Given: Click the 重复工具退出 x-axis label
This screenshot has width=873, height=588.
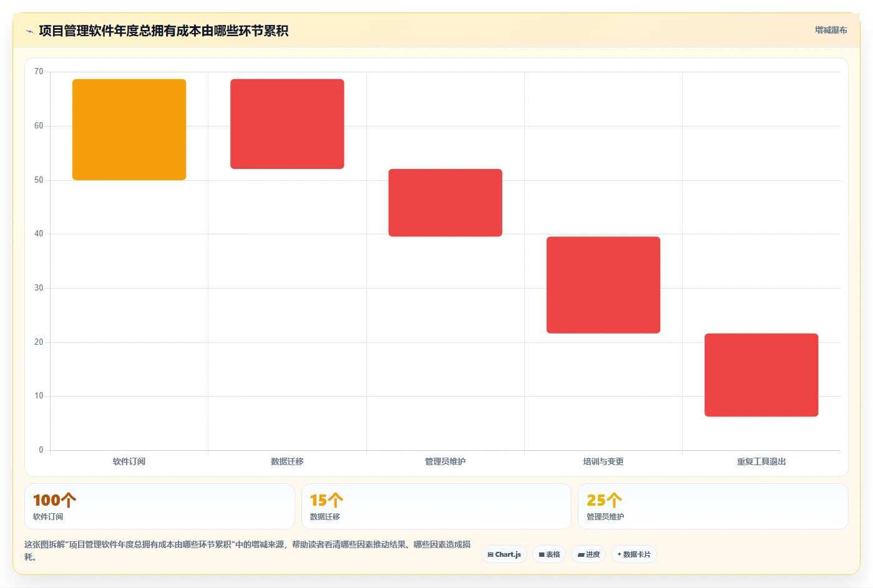Looking at the screenshot, I should click(x=761, y=461).
